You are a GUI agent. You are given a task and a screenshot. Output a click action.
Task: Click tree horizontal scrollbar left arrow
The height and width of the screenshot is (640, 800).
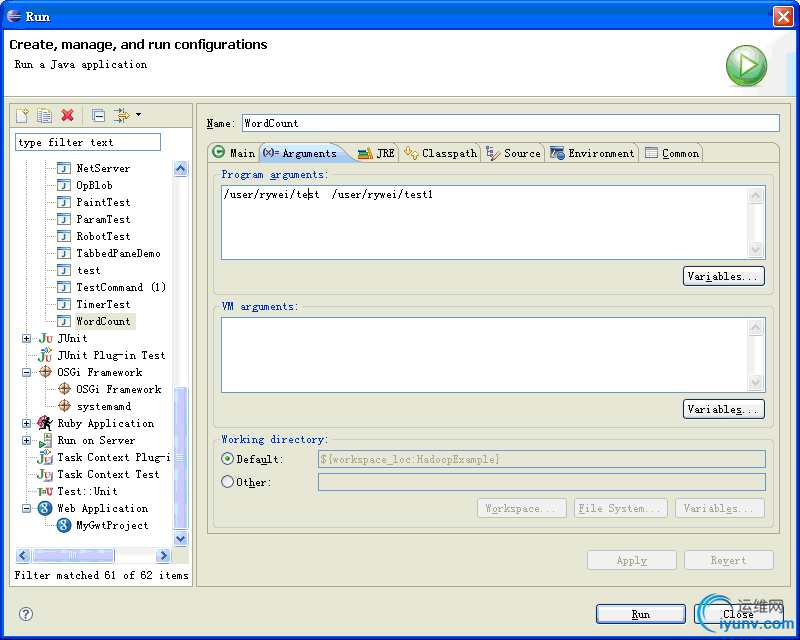23,555
